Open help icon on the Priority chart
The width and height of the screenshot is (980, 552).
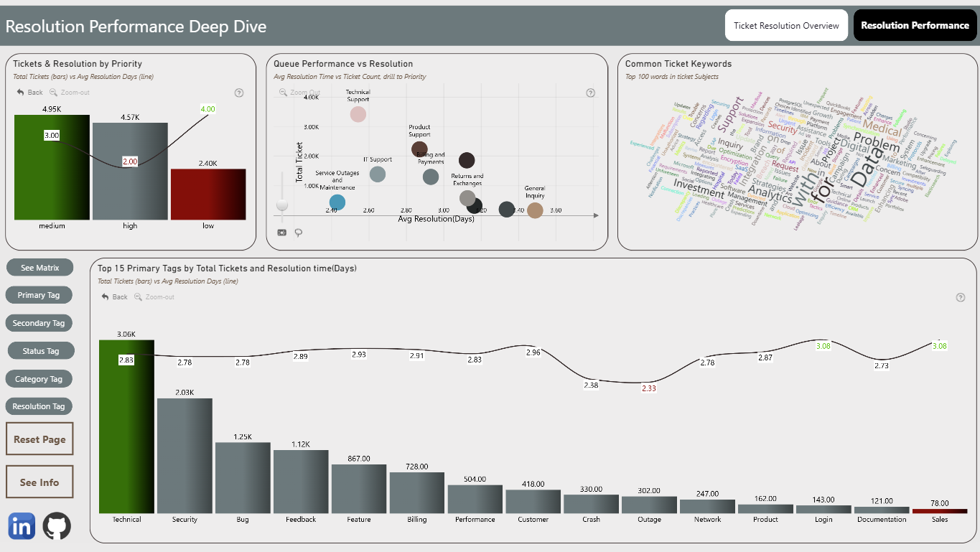tap(239, 93)
